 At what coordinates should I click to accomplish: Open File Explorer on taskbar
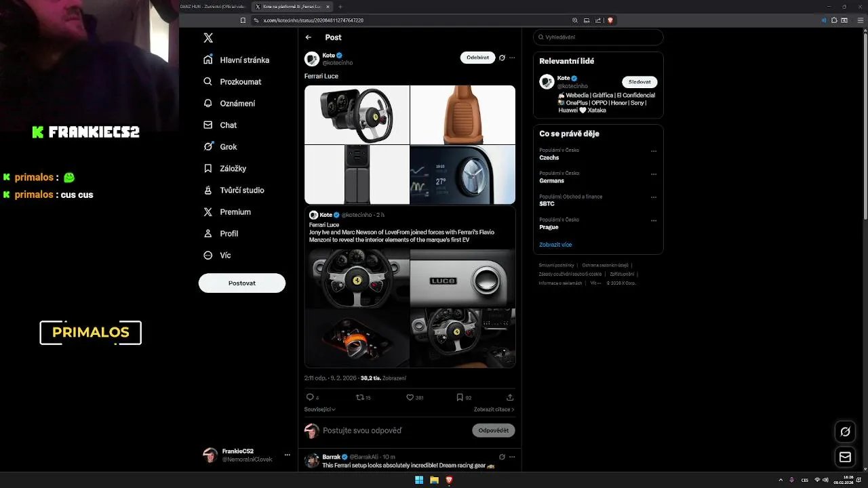(434, 480)
